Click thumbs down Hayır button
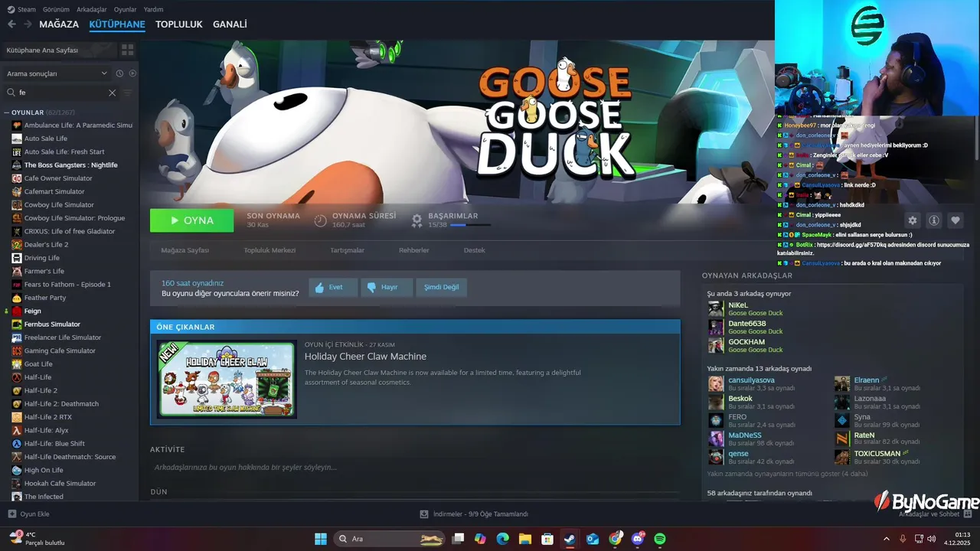The height and width of the screenshot is (551, 980). click(x=387, y=287)
